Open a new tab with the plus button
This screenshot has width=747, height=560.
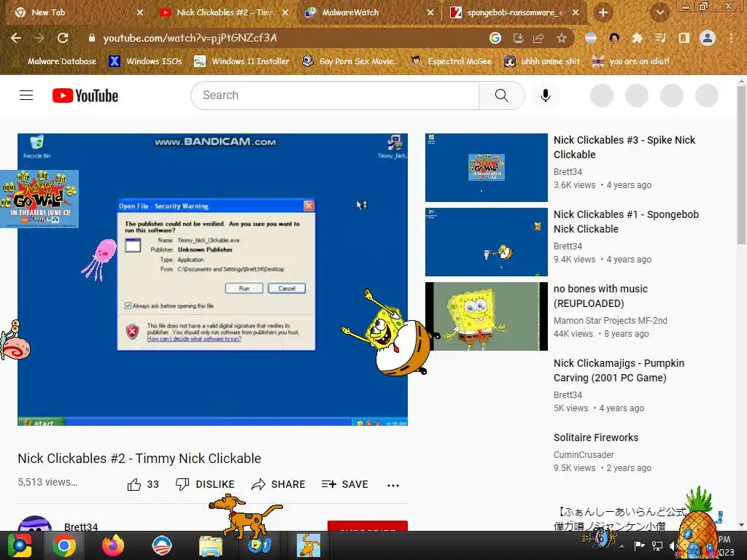(x=603, y=12)
